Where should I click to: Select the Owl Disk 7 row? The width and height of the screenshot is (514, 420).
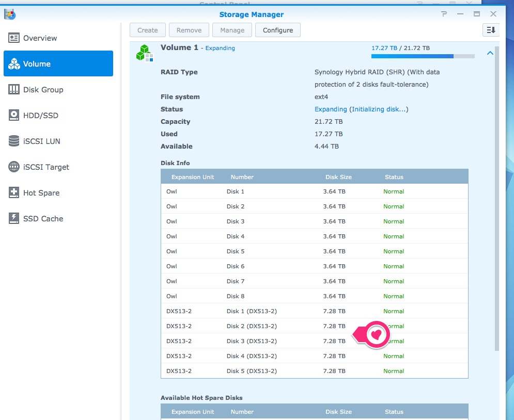coord(315,281)
